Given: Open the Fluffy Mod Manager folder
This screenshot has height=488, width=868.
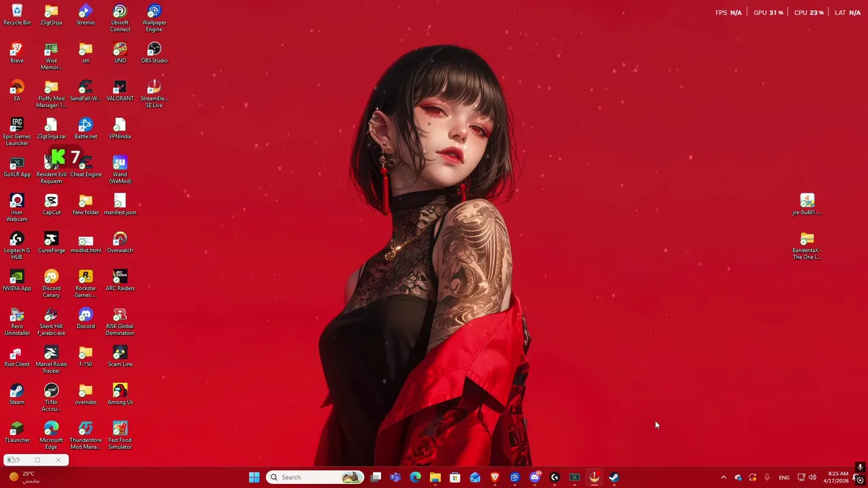Looking at the screenshot, I should pos(51,94).
